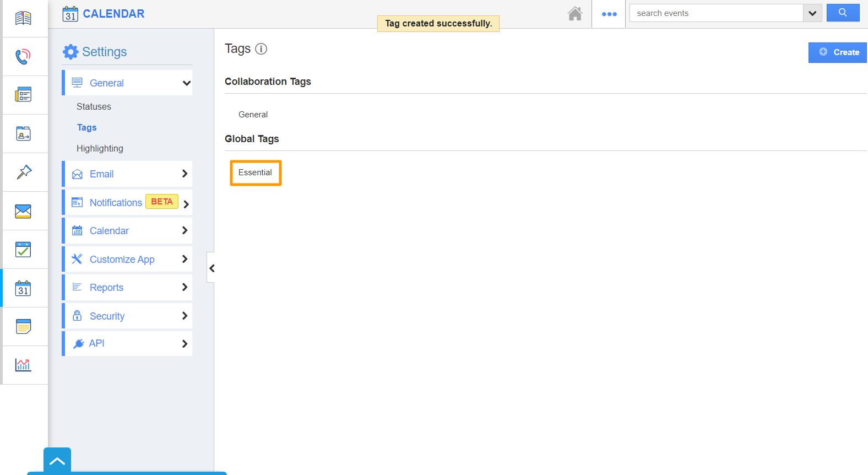Expand the Customize App section
868x475 pixels.
[185, 259]
